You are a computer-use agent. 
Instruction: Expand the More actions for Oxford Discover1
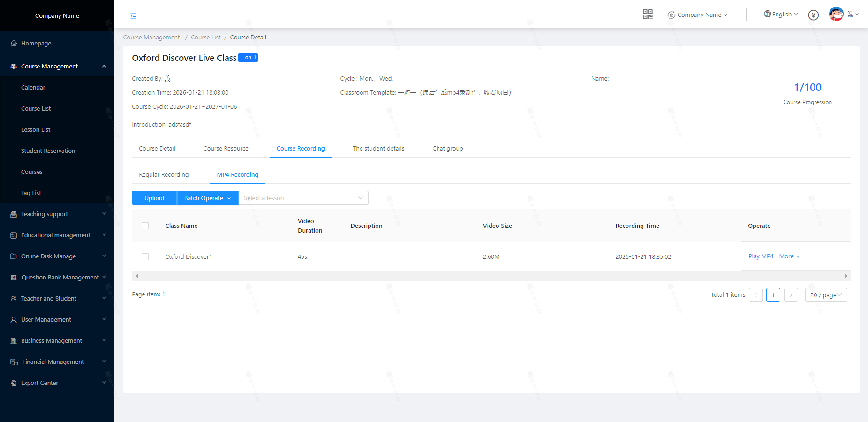[x=789, y=256]
